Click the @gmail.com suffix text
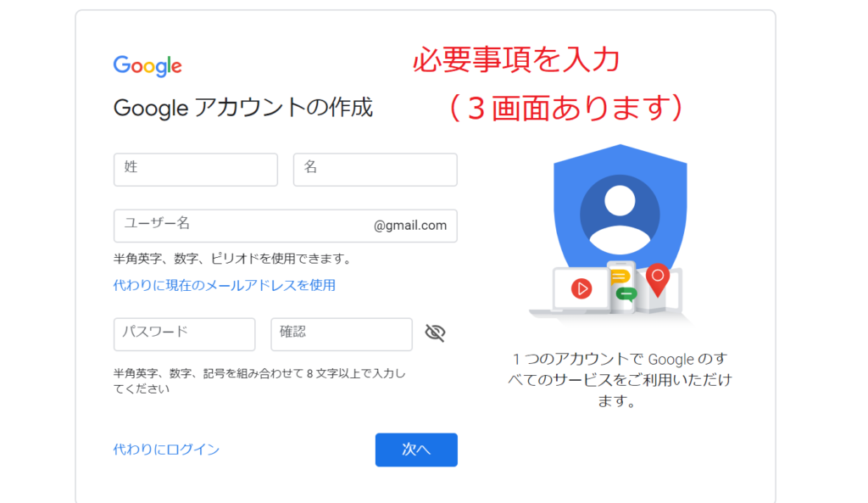Screen dimensions: 868x503 [410, 226]
